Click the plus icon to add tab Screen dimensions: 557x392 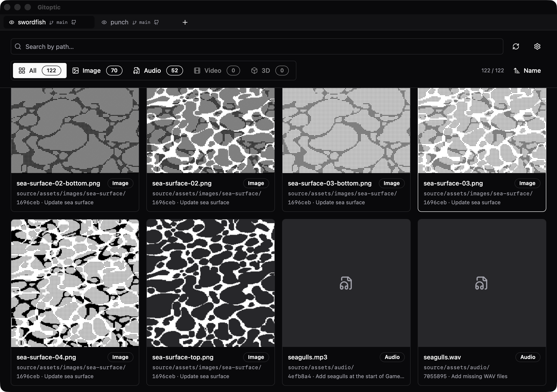(x=185, y=22)
